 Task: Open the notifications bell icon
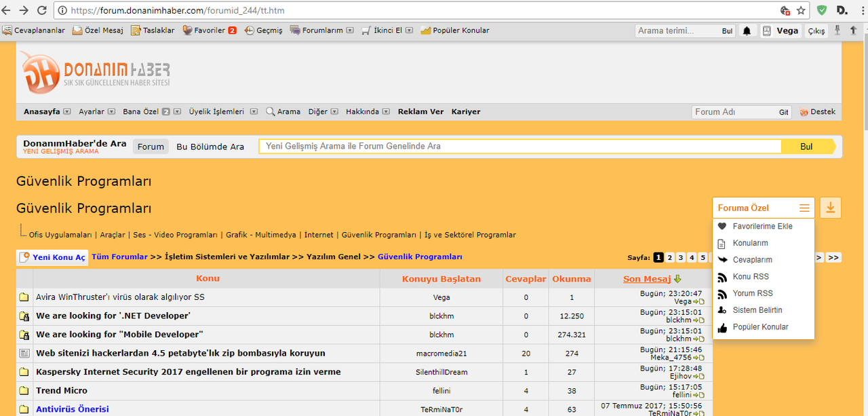(747, 31)
